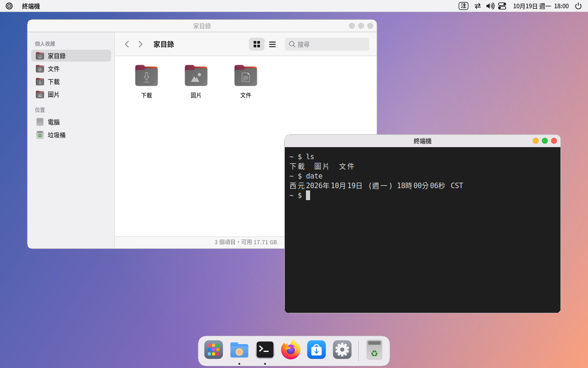Select 家目錄 in the sidebar
This screenshot has width=588, height=368.
(71, 56)
